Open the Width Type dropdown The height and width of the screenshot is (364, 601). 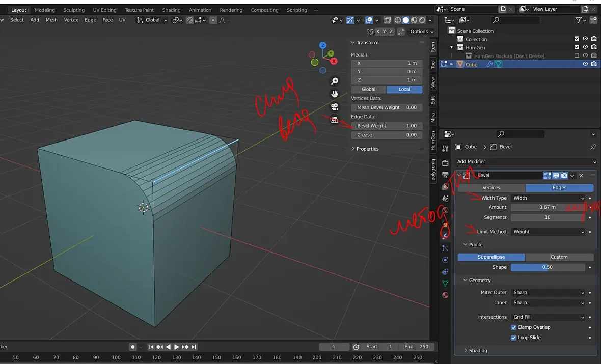point(548,198)
